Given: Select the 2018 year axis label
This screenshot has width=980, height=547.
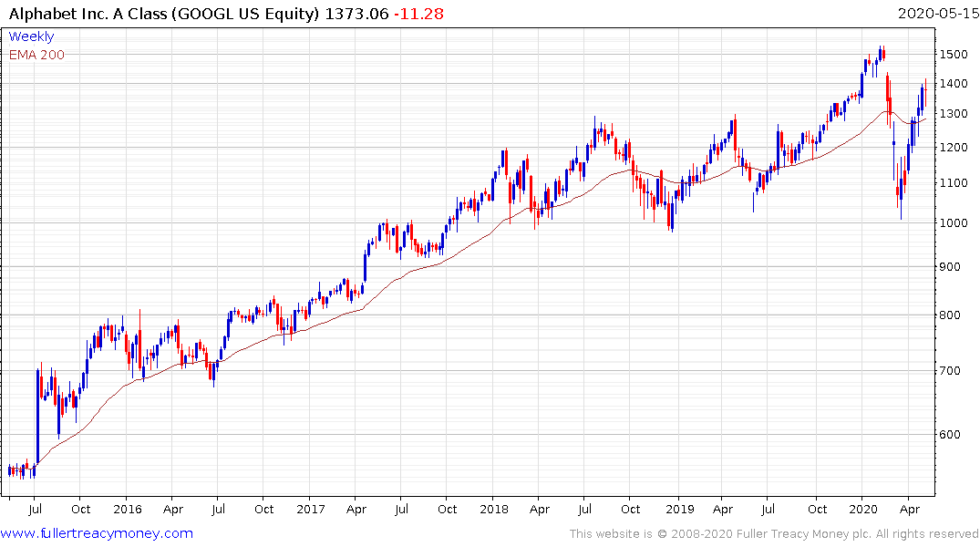Looking at the screenshot, I should click(x=494, y=509).
